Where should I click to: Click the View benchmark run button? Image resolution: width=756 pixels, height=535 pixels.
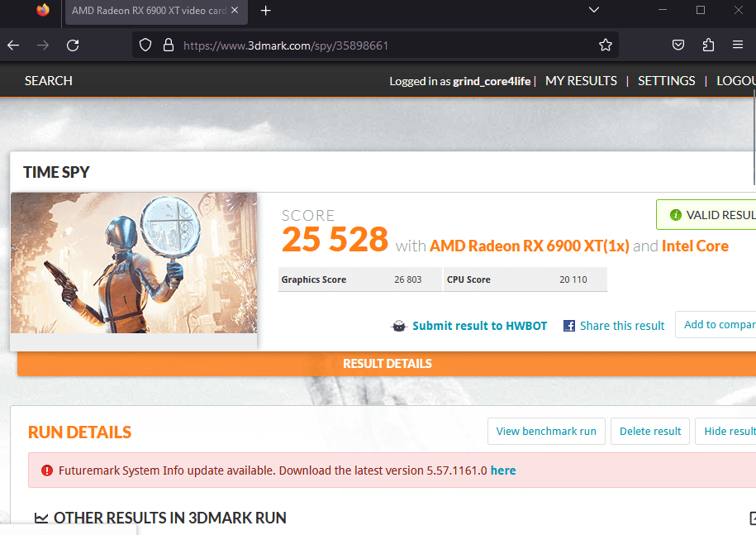tap(546, 432)
